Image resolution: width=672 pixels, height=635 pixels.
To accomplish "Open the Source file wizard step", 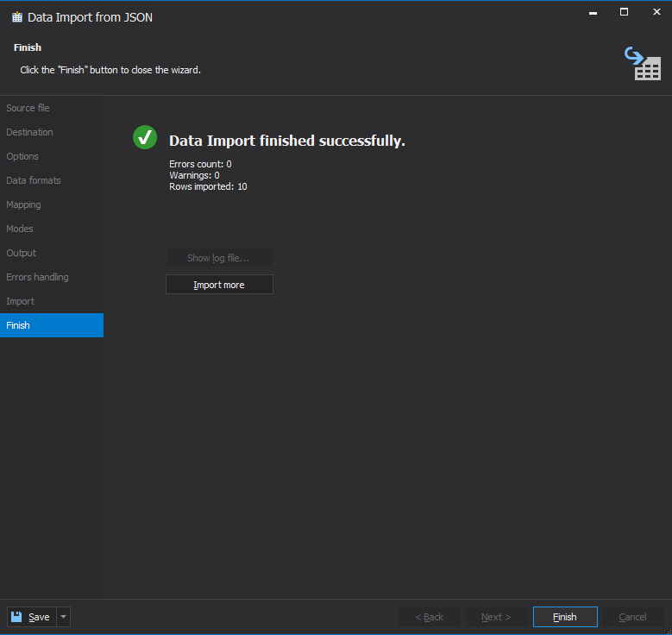I will tap(52, 108).
